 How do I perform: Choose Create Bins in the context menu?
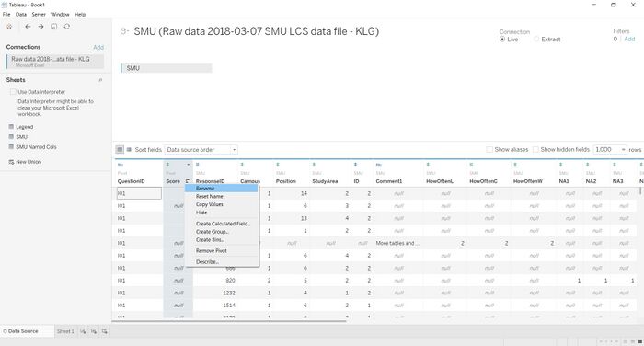222,239
